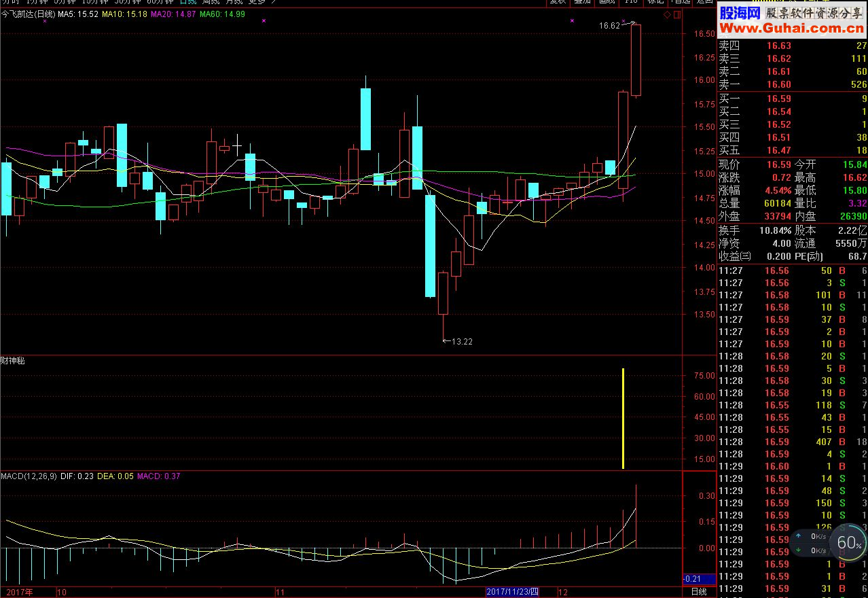This screenshot has width=868, height=598.
Task: Select the 11:28 trade row with 118 S
Action: (793, 405)
